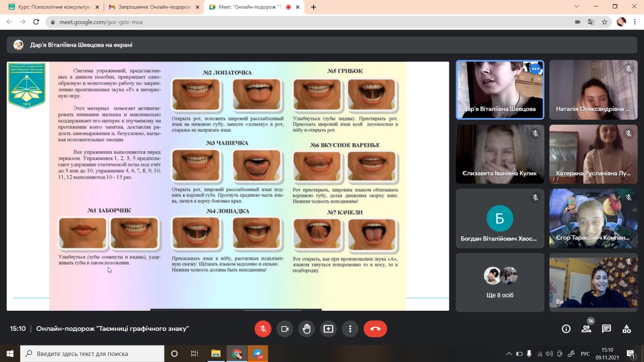Open new browser tab with plus button
644x362 pixels.
(x=313, y=7)
